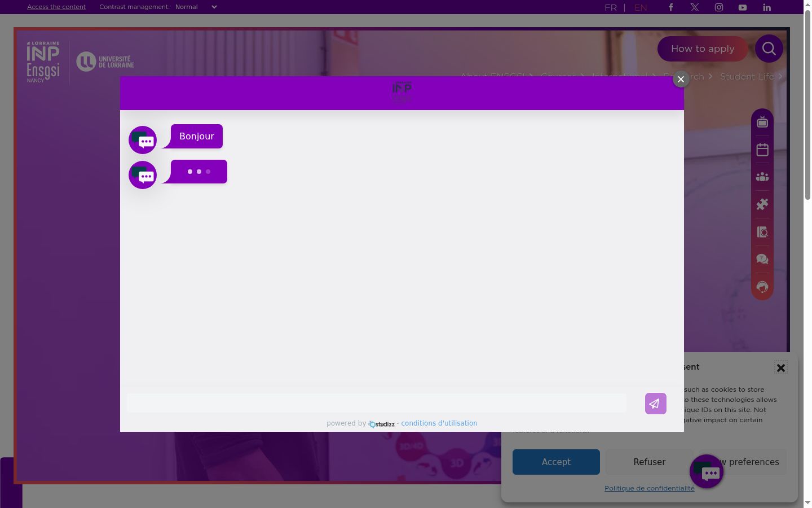
Task: Click the Lorraine INP Ensgsi logo
Action: (43, 62)
